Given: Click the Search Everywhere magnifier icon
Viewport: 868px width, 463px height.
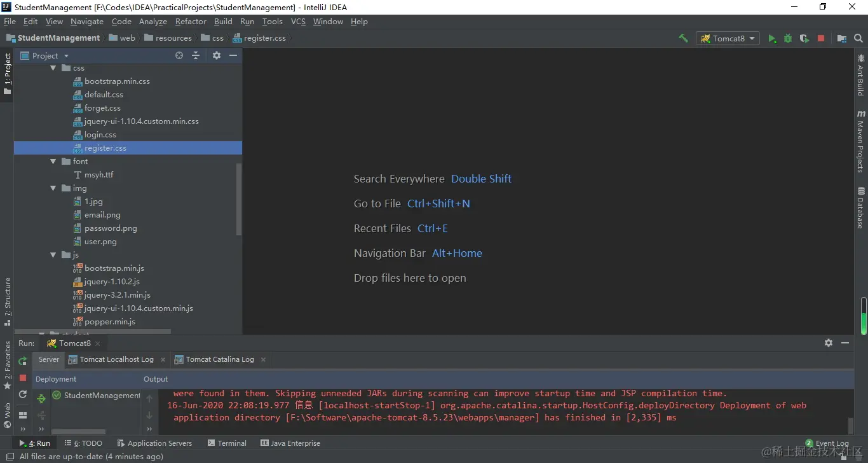Looking at the screenshot, I should click(859, 38).
